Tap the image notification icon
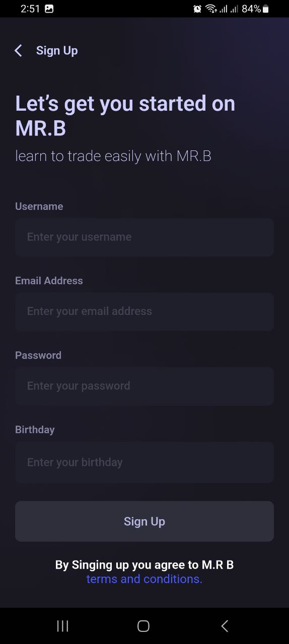Viewport: 289px width, 644px height. [49, 9]
